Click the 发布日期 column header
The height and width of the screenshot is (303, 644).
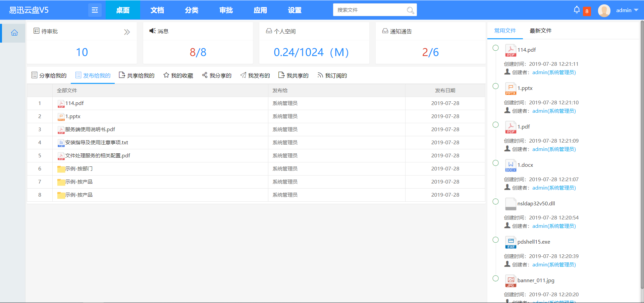tap(445, 90)
